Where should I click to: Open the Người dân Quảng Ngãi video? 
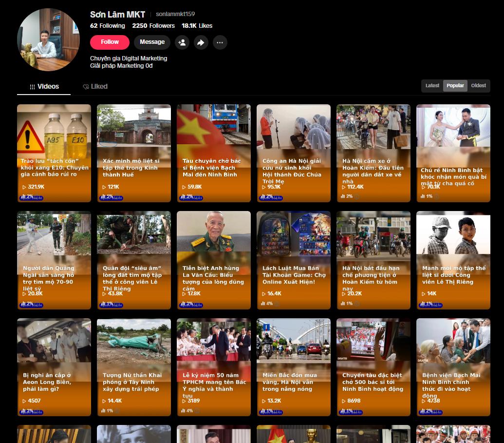coord(54,260)
